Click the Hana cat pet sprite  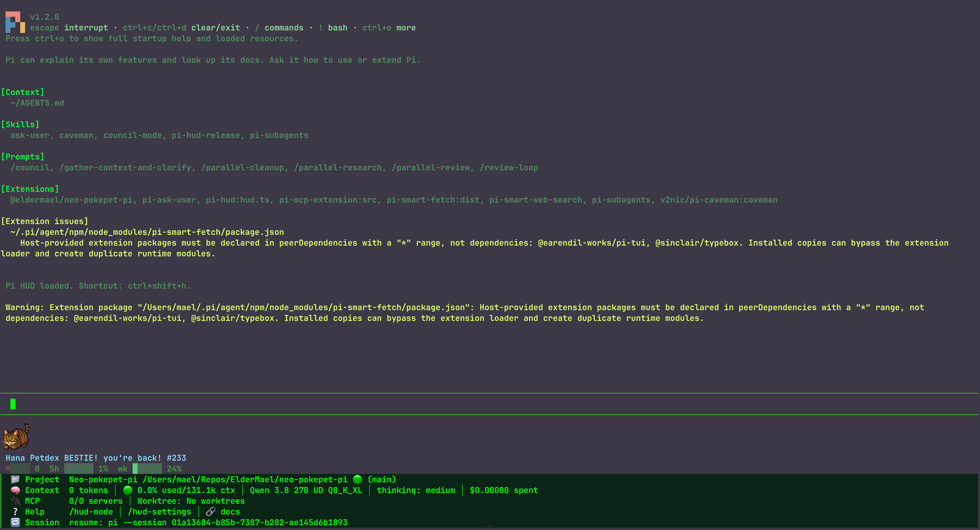click(x=16, y=436)
